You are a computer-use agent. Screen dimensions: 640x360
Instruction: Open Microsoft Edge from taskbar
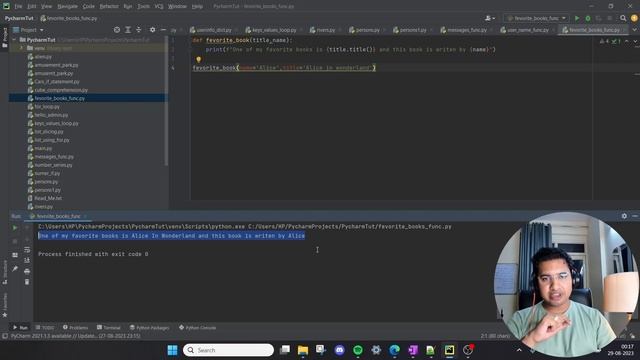point(395,350)
